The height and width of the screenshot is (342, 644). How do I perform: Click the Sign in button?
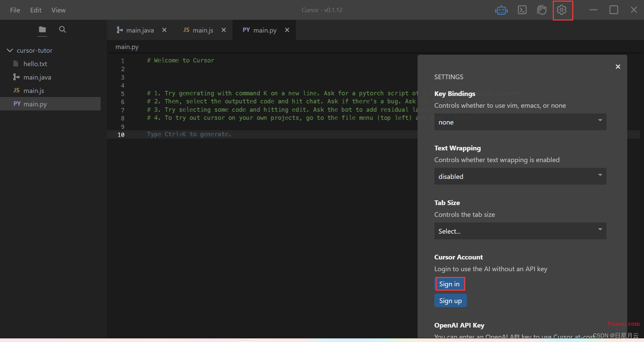(x=449, y=284)
